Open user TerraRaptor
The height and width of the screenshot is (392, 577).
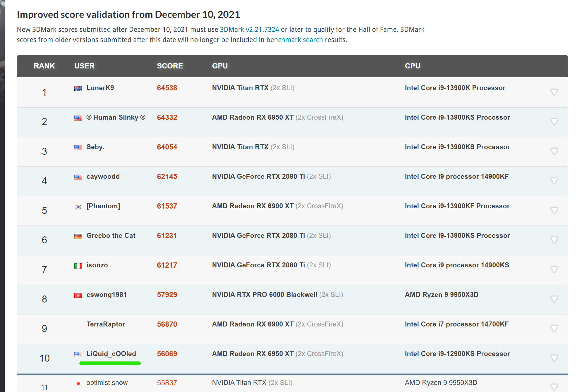tap(106, 324)
